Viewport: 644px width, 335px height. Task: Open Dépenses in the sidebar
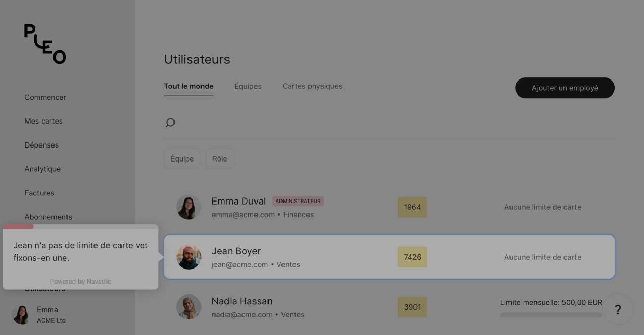coord(42,145)
